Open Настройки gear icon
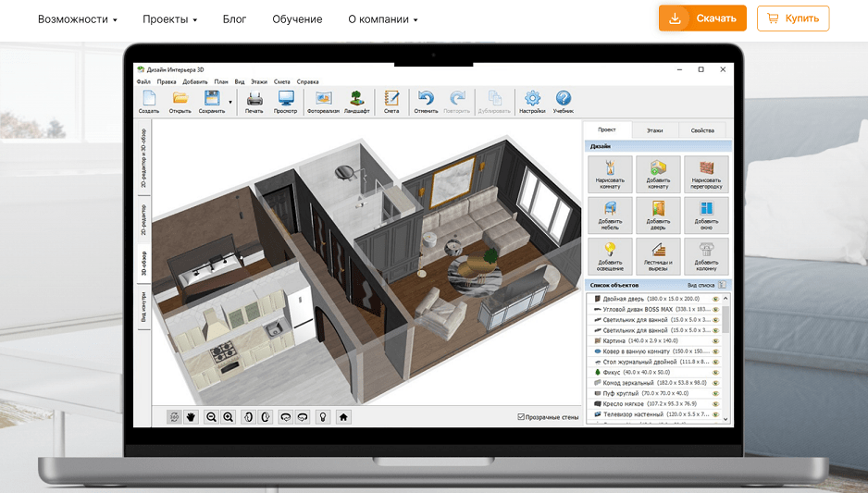The image size is (868, 493). (532, 102)
